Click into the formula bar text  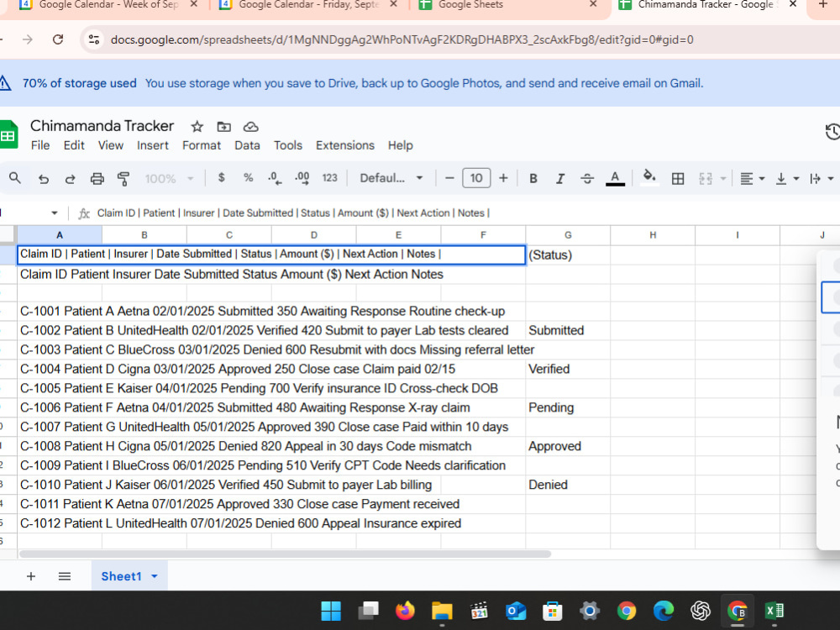point(293,213)
